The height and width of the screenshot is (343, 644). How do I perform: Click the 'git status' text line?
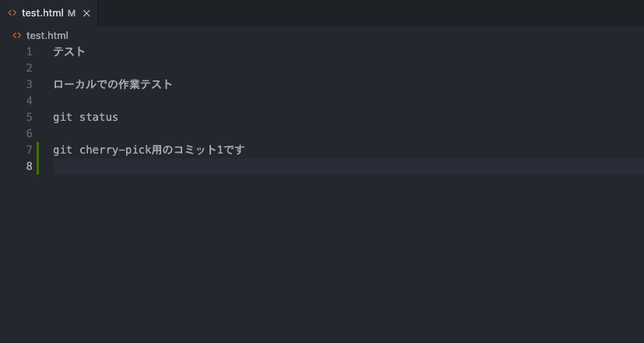point(86,117)
